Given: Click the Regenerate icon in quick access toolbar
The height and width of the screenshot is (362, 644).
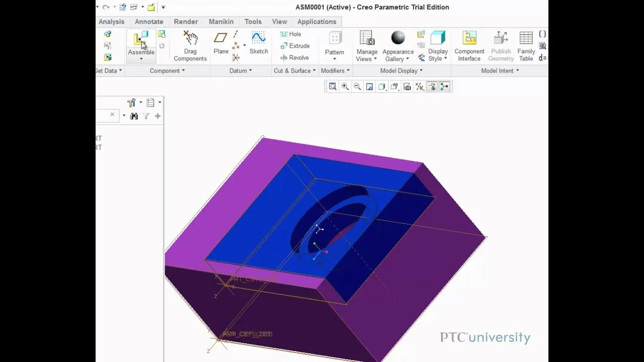Looking at the screenshot, I should [122, 7].
